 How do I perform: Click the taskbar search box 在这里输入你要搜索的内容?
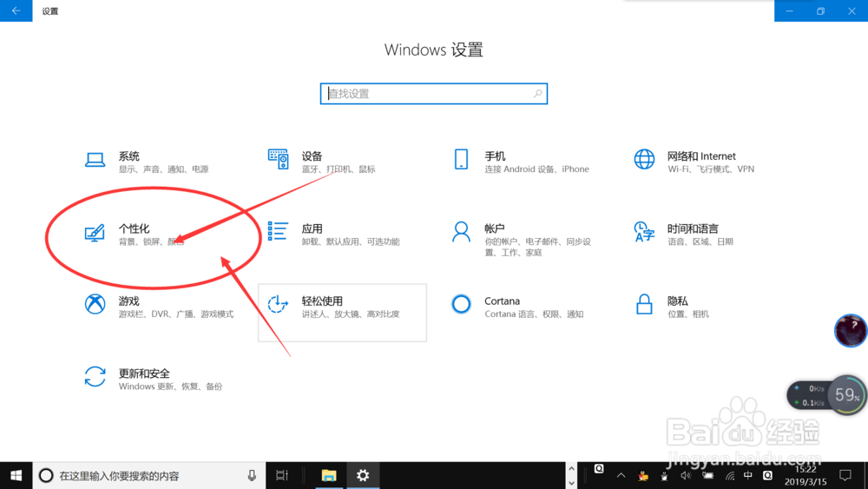click(149, 475)
